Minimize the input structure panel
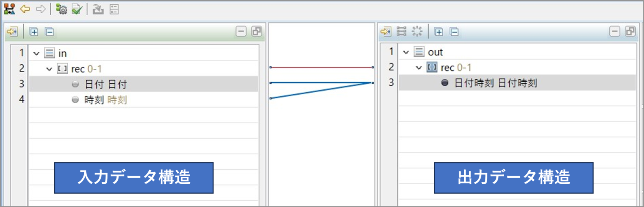 click(x=241, y=31)
